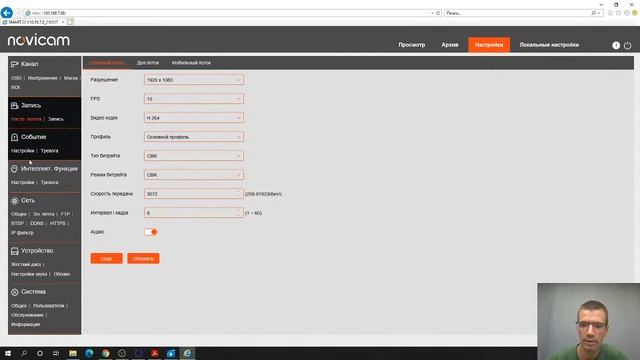Viewport: 640px width, 360px height.
Task: Open the Тип битрейта dropdown
Action: tap(194, 156)
